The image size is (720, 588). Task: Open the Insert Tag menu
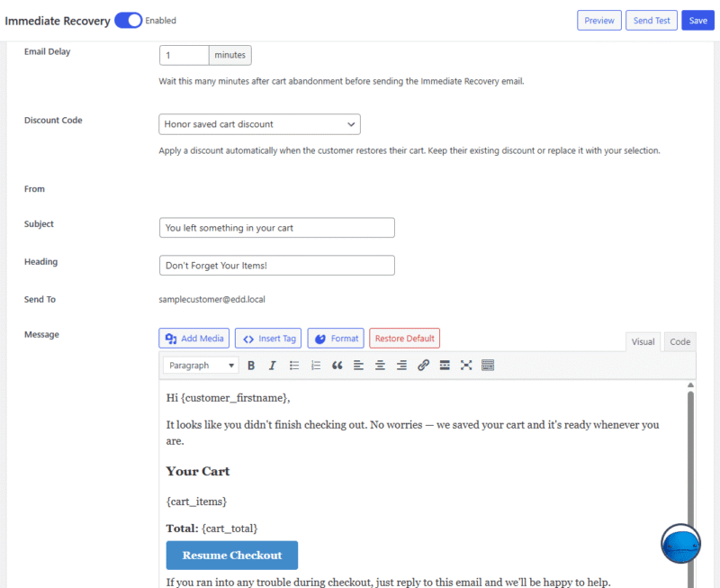tap(269, 339)
